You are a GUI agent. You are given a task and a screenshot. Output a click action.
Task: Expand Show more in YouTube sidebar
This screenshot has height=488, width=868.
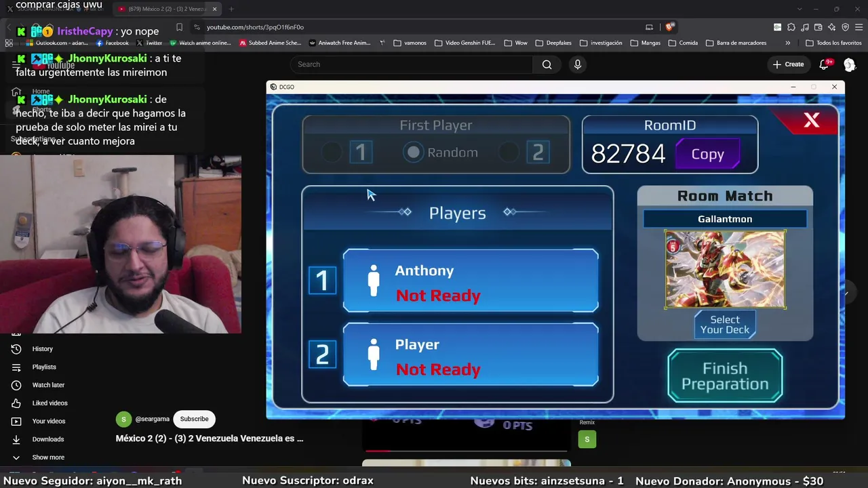[x=48, y=457]
